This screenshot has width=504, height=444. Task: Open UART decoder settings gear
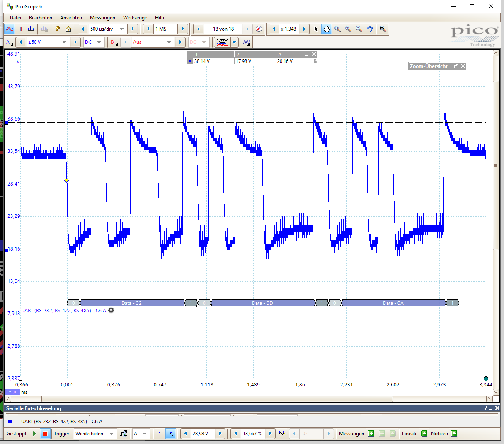pyautogui.click(x=111, y=310)
